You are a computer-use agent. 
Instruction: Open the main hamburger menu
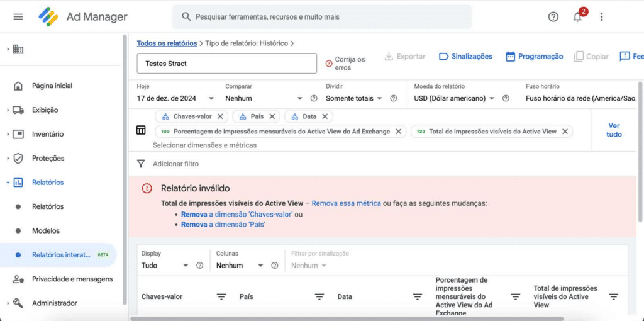click(x=18, y=17)
